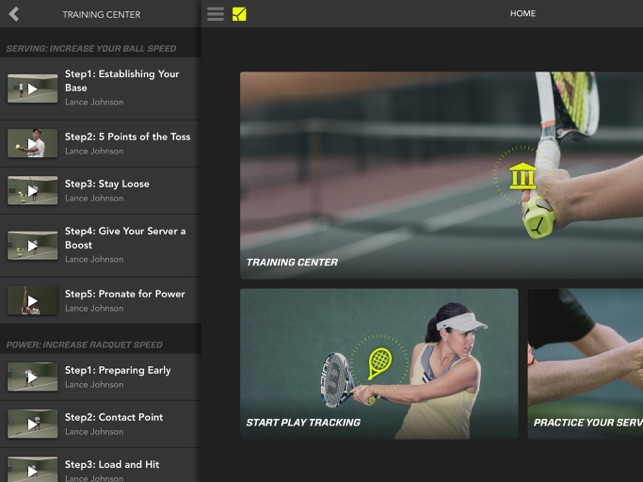Click Lance Johnson under Pronate for Power

click(x=94, y=308)
